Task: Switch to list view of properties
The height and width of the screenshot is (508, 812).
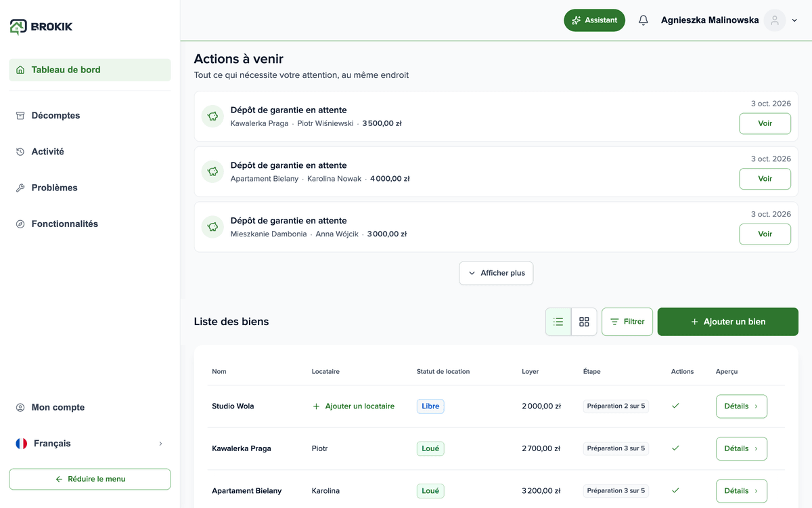Action: pyautogui.click(x=558, y=322)
